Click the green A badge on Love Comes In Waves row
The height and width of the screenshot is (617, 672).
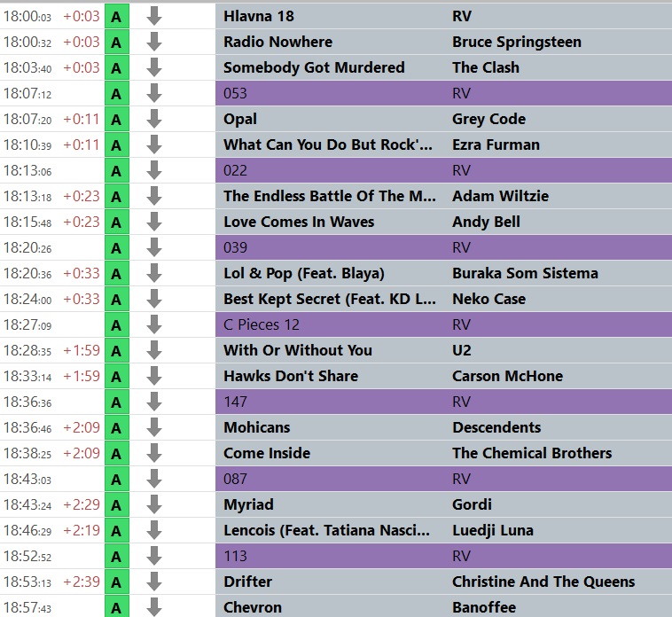tap(117, 223)
